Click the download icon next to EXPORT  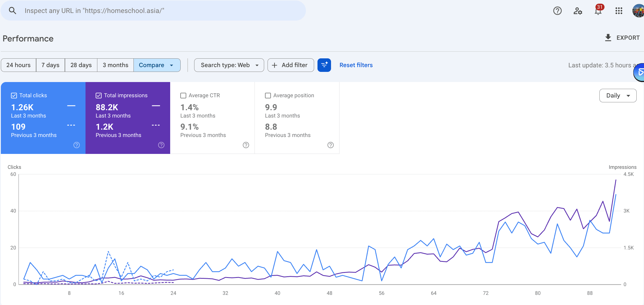tap(608, 37)
